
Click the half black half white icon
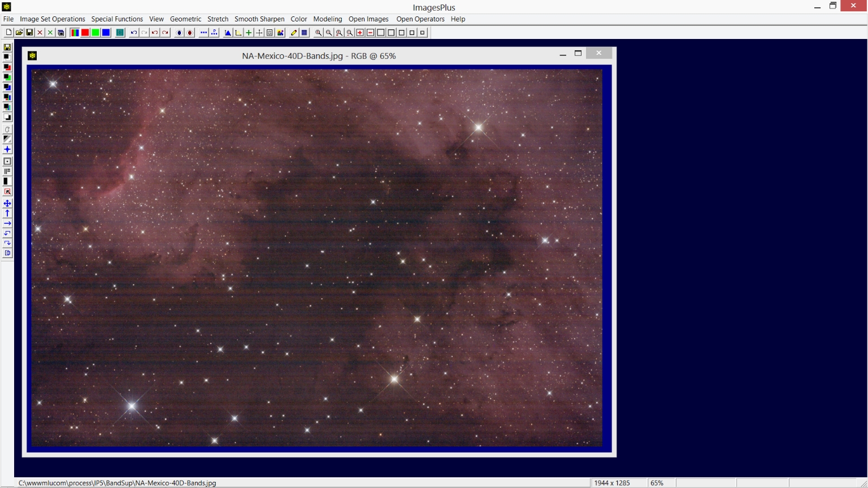tap(7, 181)
